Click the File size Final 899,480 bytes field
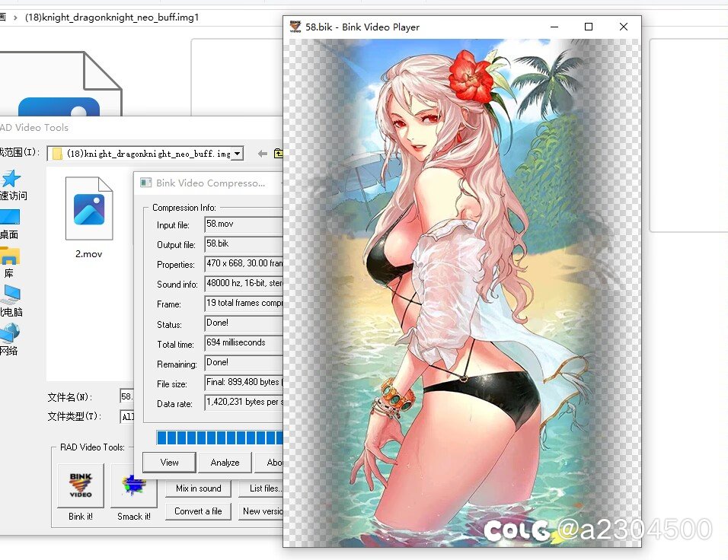 pos(244,383)
